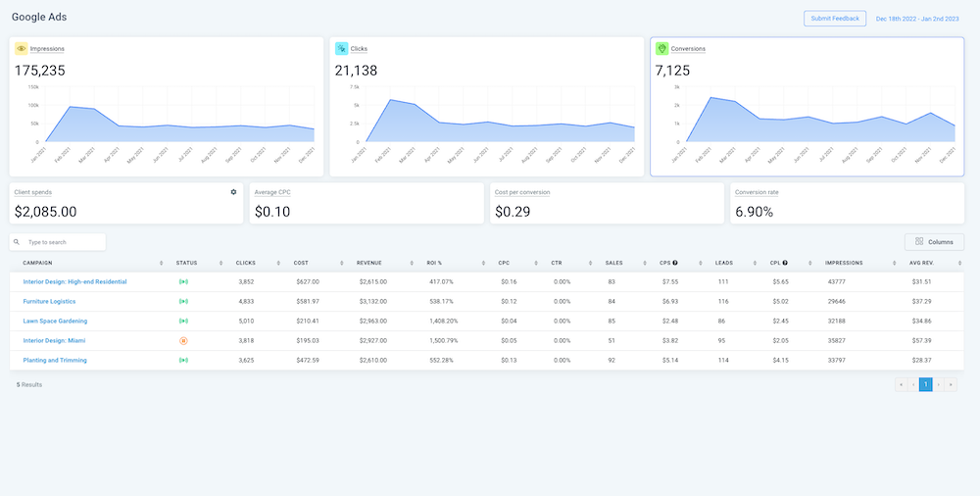
Task: Click the CPL help question icon
Action: coord(785,263)
